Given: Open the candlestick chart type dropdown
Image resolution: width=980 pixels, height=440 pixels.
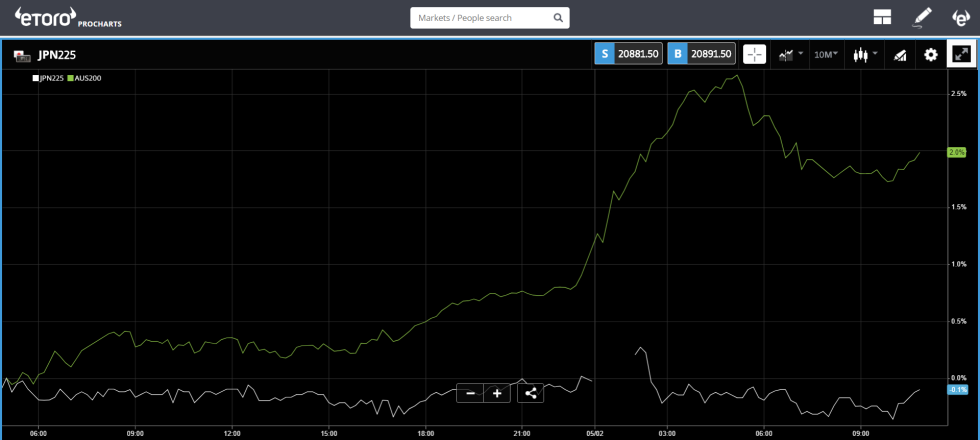Looking at the screenshot, I should [x=864, y=54].
